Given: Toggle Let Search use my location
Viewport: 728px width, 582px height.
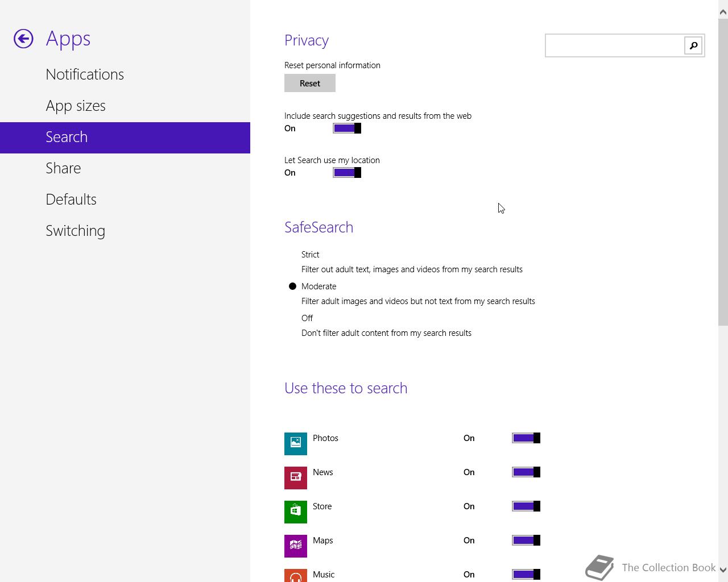Looking at the screenshot, I should (347, 173).
